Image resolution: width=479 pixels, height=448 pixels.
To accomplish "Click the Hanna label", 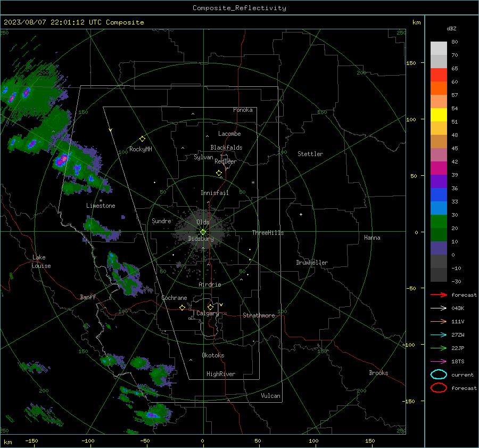I will [372, 238].
